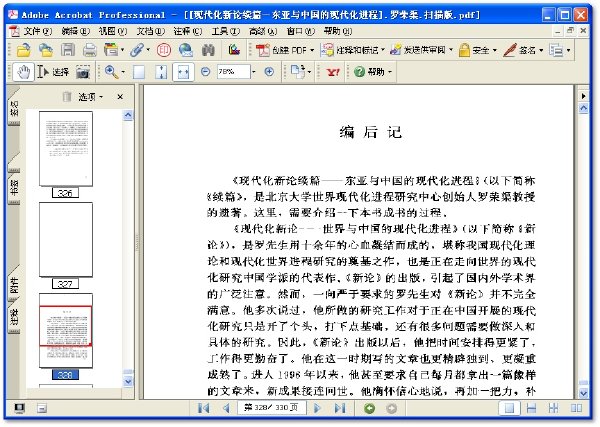Click the organizer file-cabinet icon
The width and height of the screenshot is (600, 427).
[x=111, y=50]
